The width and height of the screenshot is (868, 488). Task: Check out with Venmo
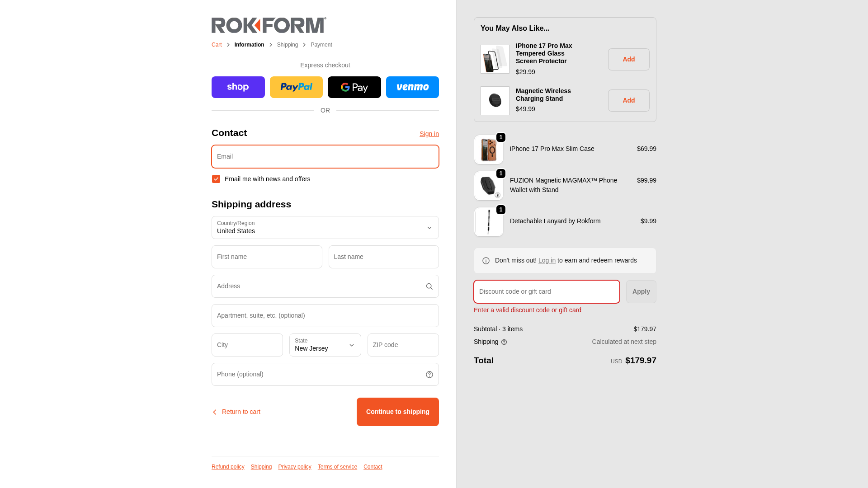[x=412, y=87]
